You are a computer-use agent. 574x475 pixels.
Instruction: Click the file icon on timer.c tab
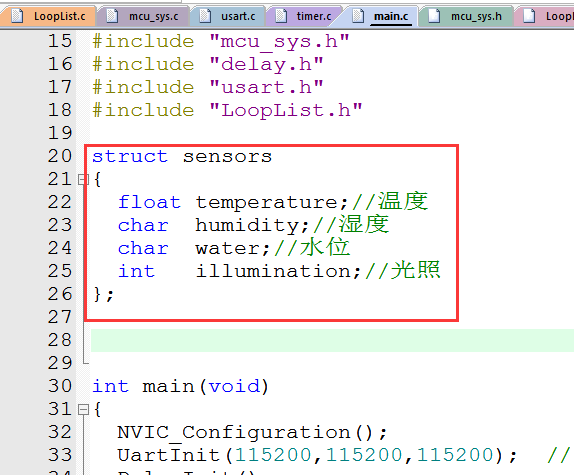point(281,16)
